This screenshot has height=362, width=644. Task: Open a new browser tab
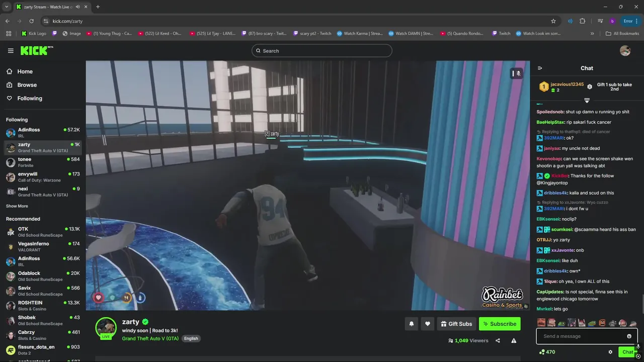pos(98,7)
